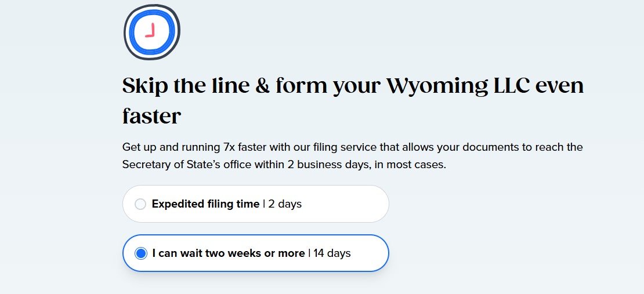
Task: Click the '14 days' text in second option
Action: (x=332, y=253)
